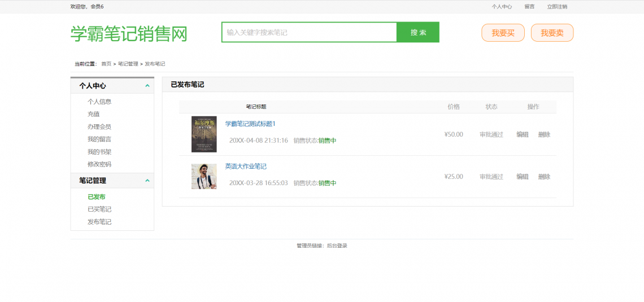Collapse the 笔记管理 section chevron
The height and width of the screenshot is (302, 644).
click(147, 181)
